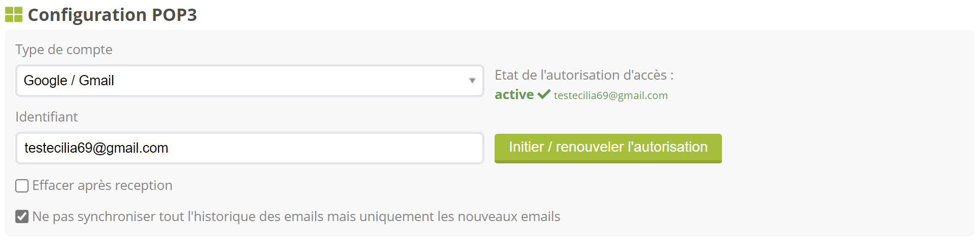980x242 pixels.
Task: Click the green grid icon beside Configuration POP3
Action: click(x=14, y=15)
